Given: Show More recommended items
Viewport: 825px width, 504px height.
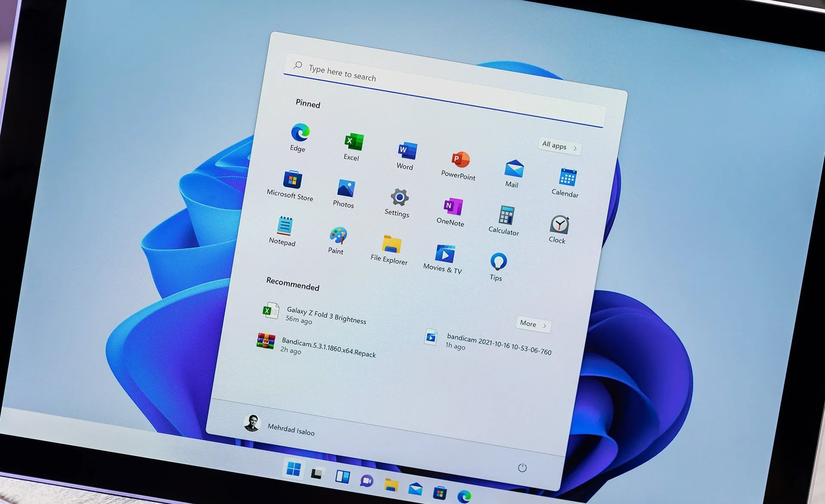Looking at the screenshot, I should (532, 324).
